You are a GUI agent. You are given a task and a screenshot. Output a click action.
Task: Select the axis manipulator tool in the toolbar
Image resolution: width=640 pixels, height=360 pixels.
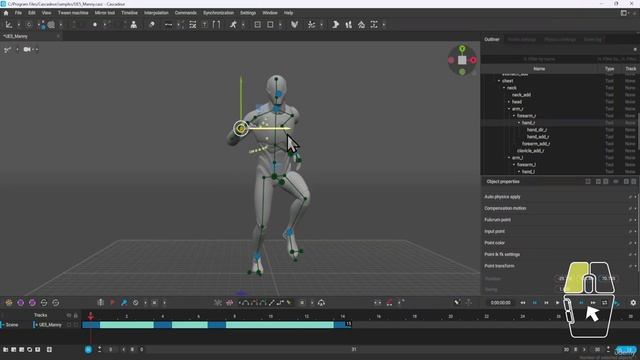coord(9,25)
